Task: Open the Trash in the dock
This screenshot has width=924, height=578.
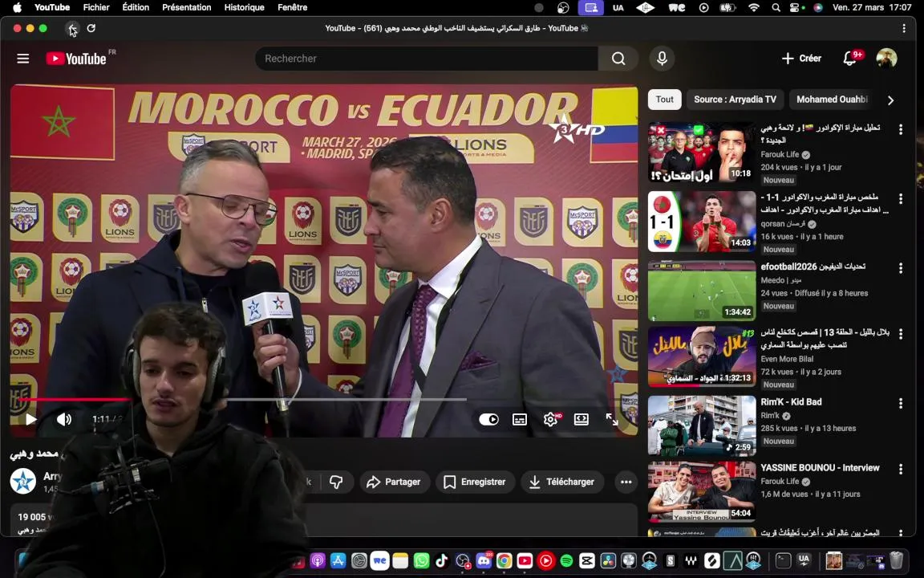Action: pos(896,560)
